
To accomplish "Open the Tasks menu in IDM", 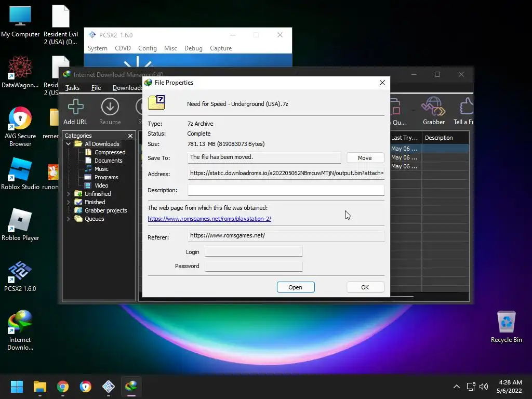I will click(x=72, y=88).
